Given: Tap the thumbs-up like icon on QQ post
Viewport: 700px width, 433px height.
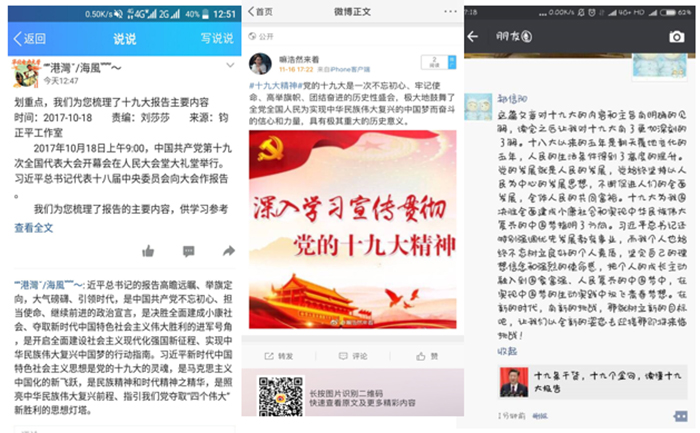Looking at the screenshot, I should point(148,252).
